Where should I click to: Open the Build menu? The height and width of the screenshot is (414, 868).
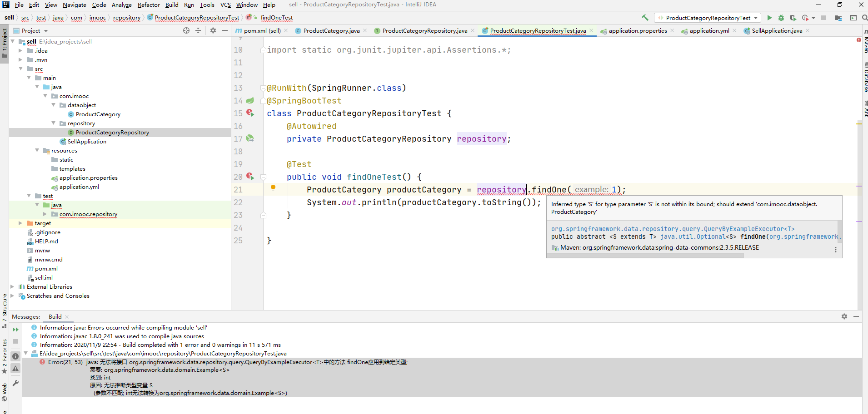click(x=172, y=5)
